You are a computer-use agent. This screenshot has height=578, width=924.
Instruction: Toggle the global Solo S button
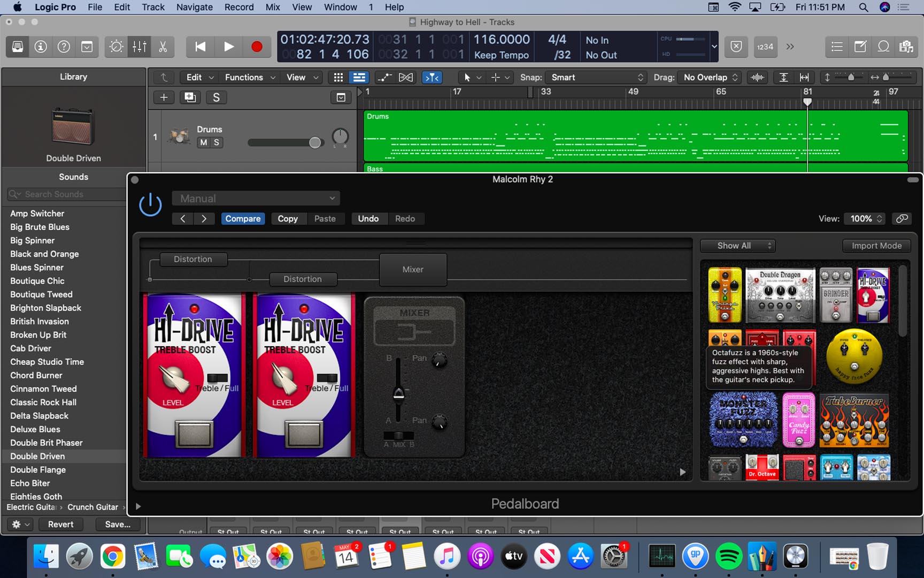(x=216, y=97)
